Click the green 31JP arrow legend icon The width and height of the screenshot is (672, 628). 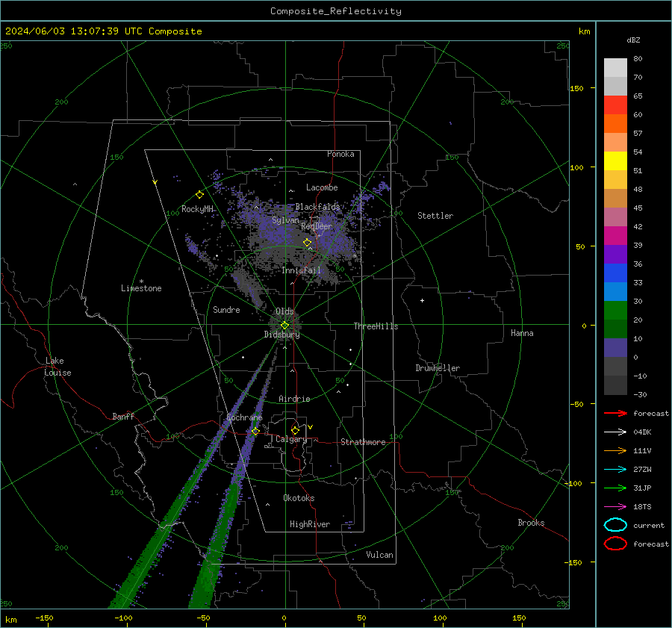coord(615,488)
